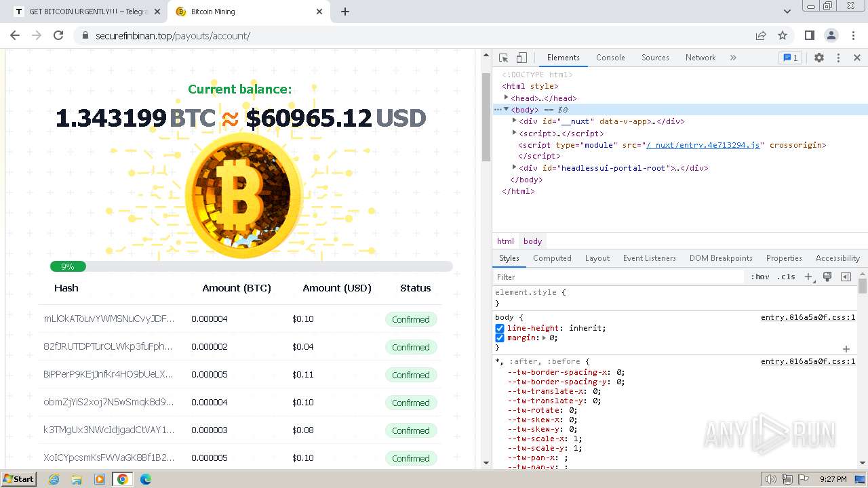Toggle the :hov element state button
This screenshot has width=868, height=488.
[760, 277]
